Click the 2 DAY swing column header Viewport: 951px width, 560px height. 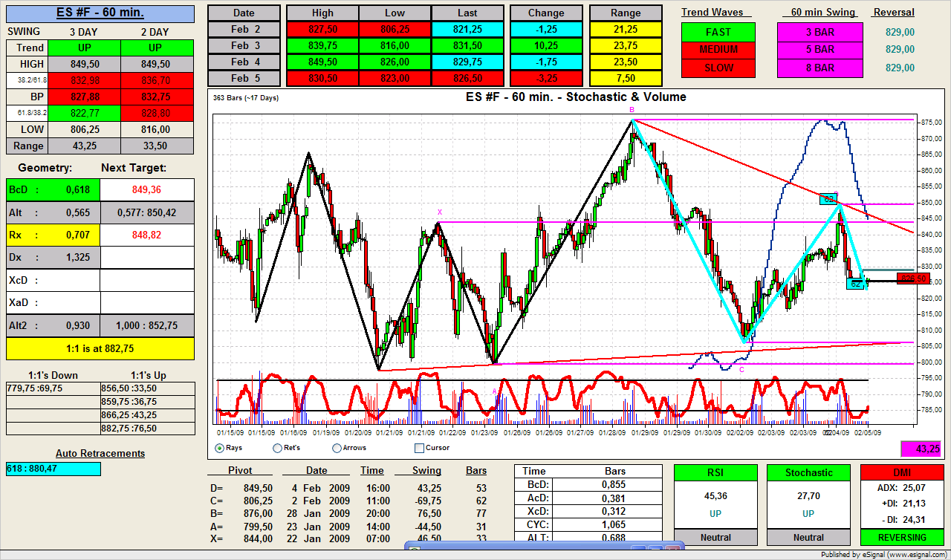click(x=154, y=31)
